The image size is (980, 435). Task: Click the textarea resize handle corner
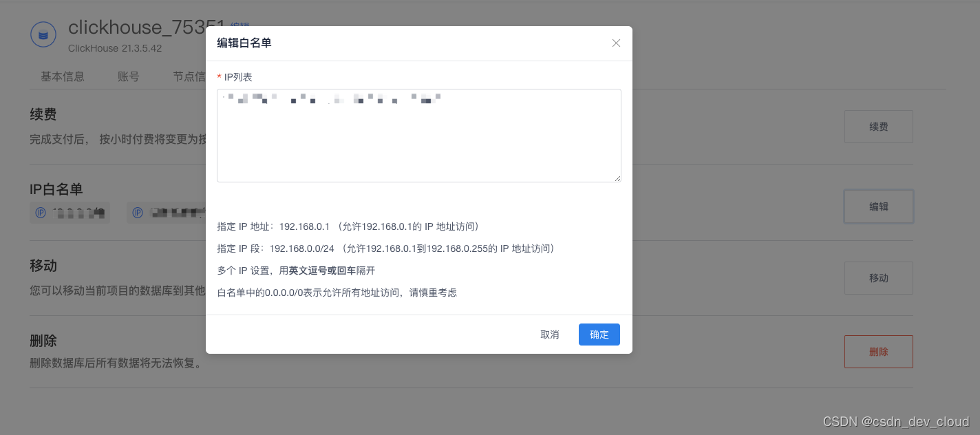tap(617, 178)
